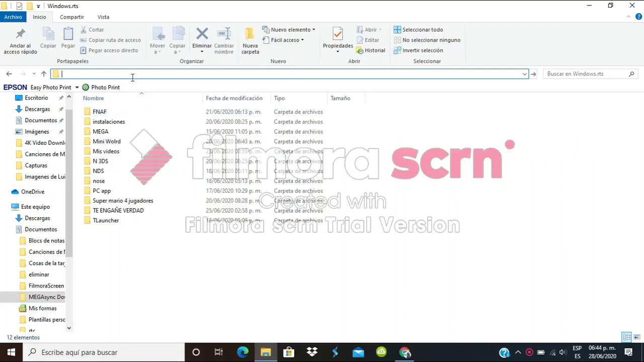Sort by Nombre column header
The height and width of the screenshot is (362, 644).
click(x=142, y=98)
